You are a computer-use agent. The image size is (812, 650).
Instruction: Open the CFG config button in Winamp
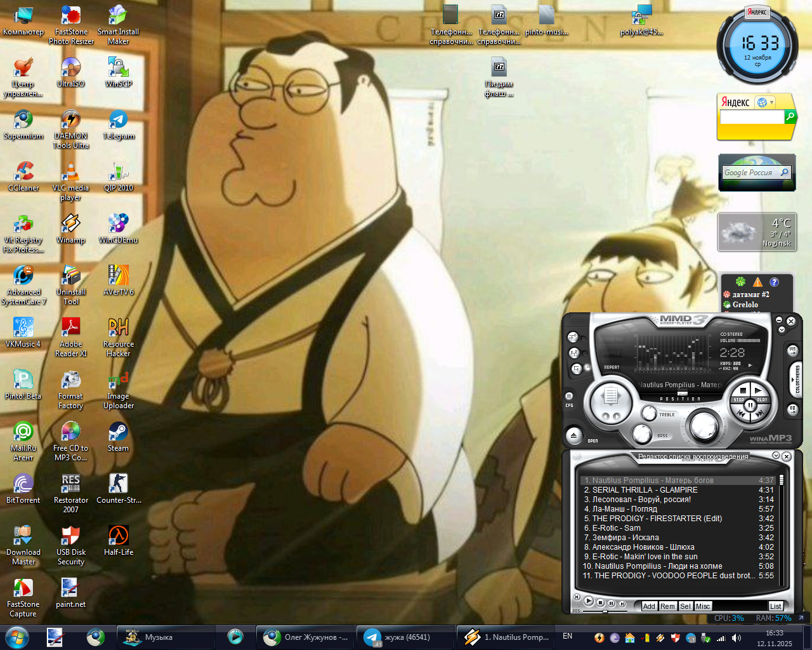(x=569, y=397)
